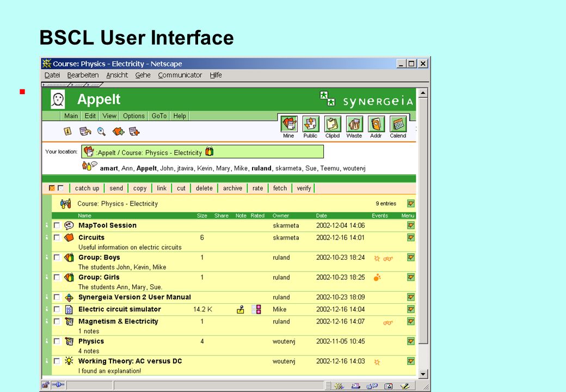Screen dimensions: 566x392
Task: Click the Netscape Composer pen status icon
Action: click(x=405, y=386)
